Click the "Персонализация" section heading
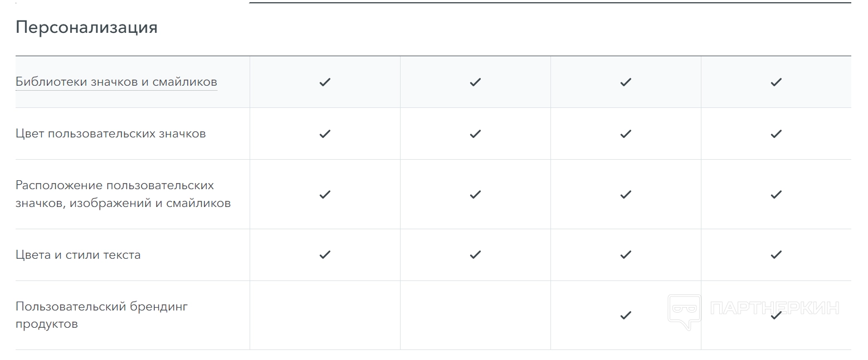The image size is (868, 360). pos(86,27)
